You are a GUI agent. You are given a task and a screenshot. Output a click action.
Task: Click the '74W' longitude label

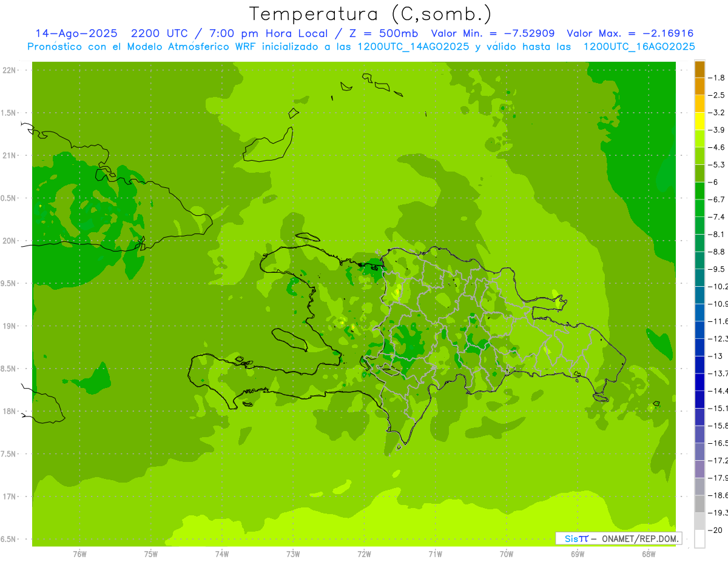click(x=222, y=554)
